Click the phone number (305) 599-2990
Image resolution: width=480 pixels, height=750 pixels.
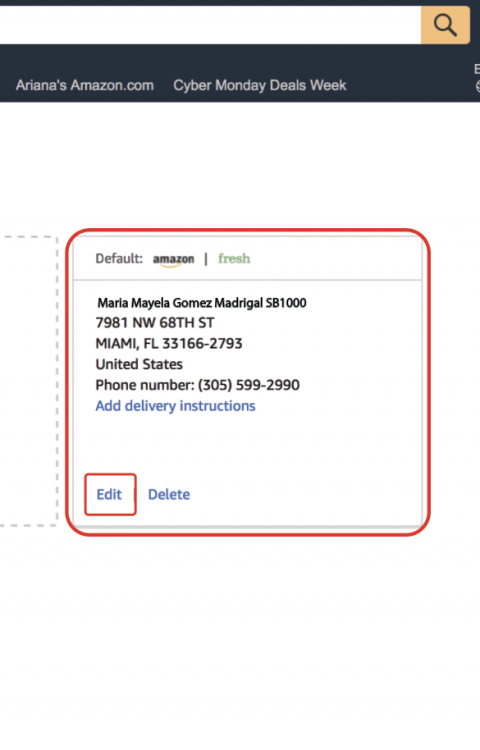[249, 385]
